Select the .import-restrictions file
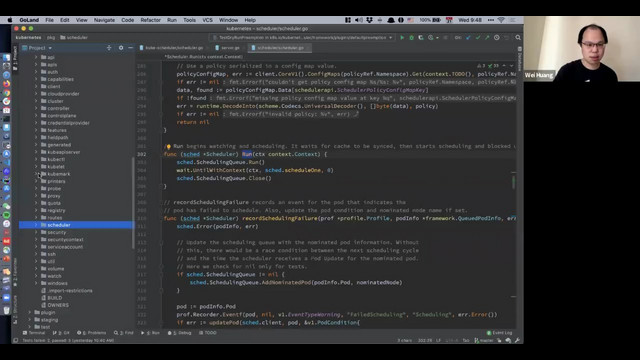The width and height of the screenshot is (640, 360). (70, 290)
